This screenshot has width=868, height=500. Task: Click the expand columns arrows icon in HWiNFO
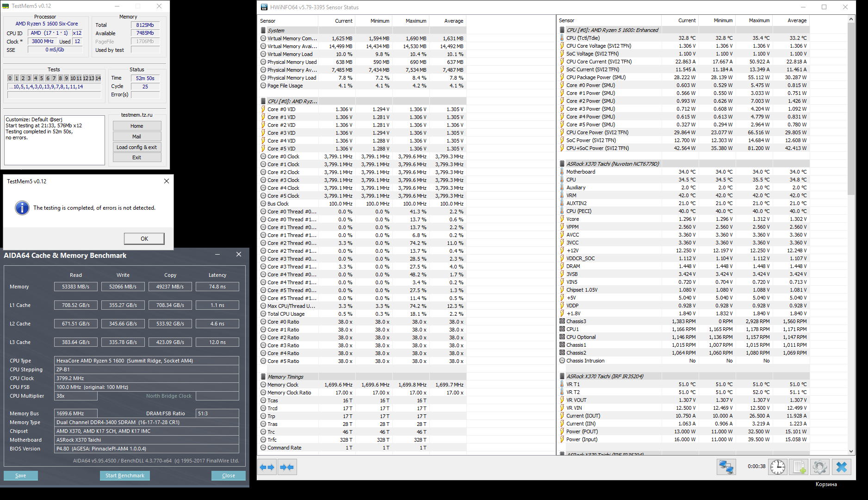tap(267, 467)
